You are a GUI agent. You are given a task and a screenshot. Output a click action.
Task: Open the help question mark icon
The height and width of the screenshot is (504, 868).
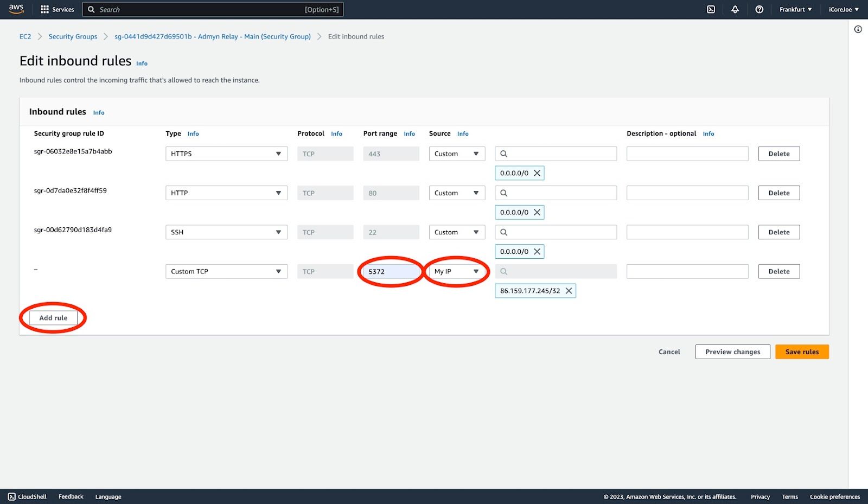click(759, 9)
